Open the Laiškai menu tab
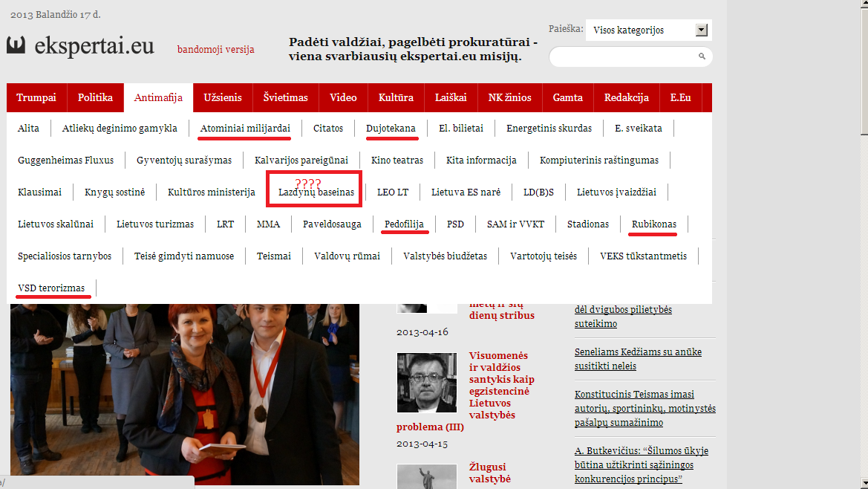 [x=451, y=97]
